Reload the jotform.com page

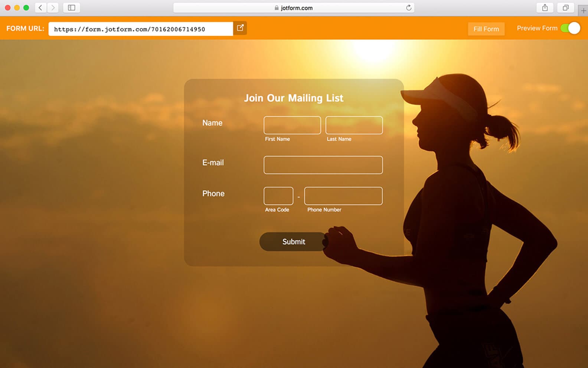point(409,8)
